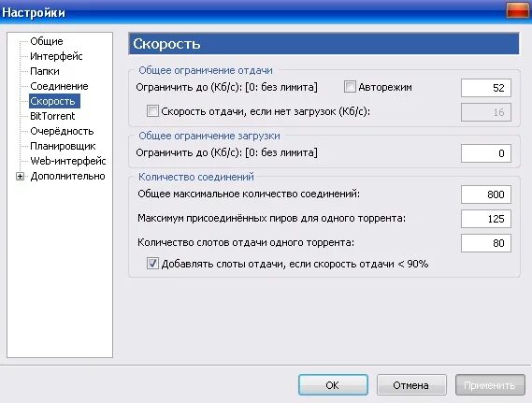Enable the Авторежим checkbox

[350, 87]
